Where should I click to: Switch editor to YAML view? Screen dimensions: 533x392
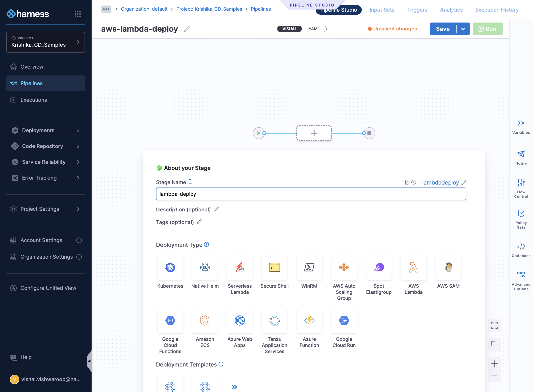click(314, 29)
